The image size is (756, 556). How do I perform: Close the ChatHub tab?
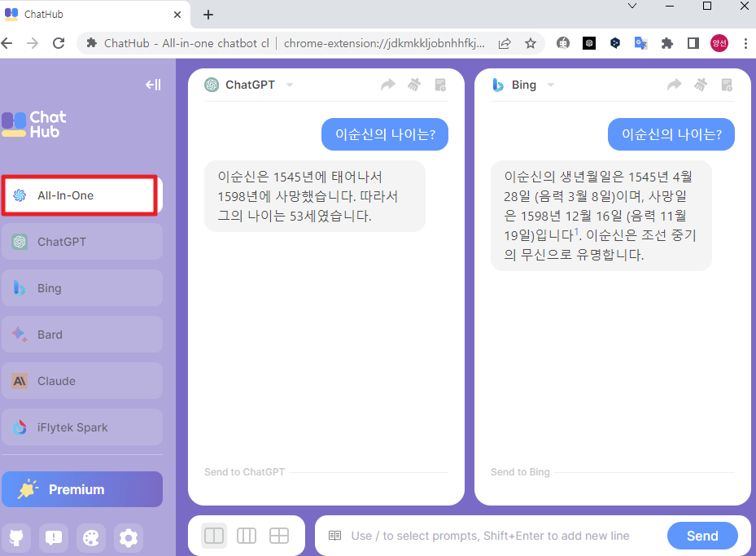tap(177, 15)
